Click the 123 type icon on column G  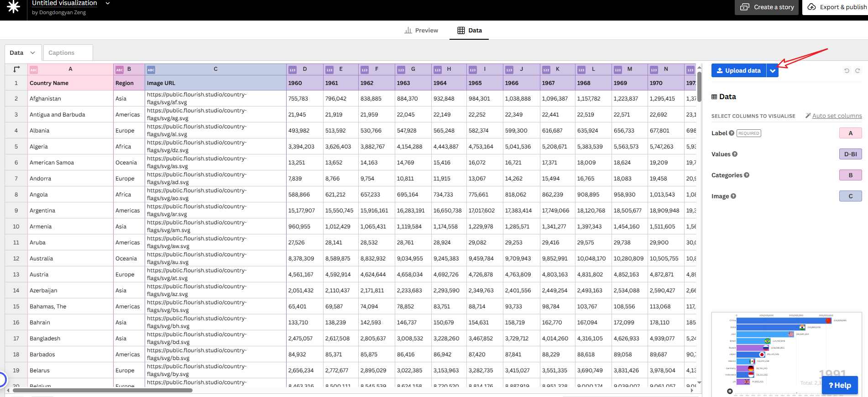coord(401,70)
